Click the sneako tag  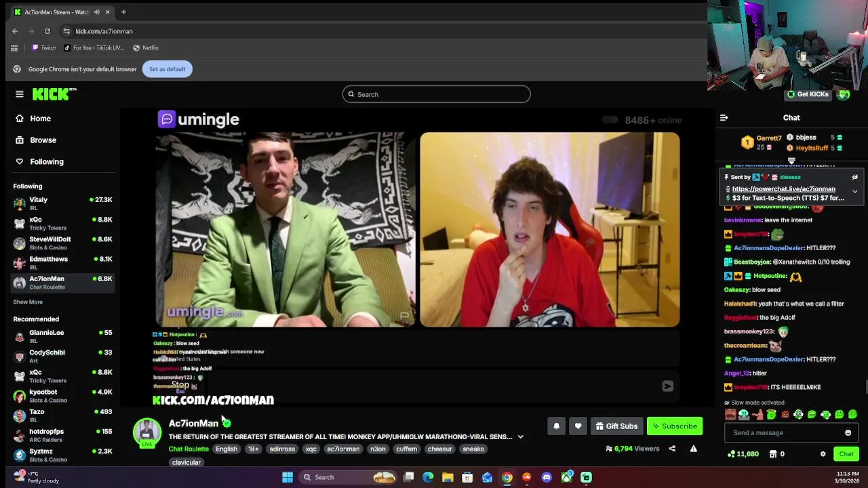point(473,449)
